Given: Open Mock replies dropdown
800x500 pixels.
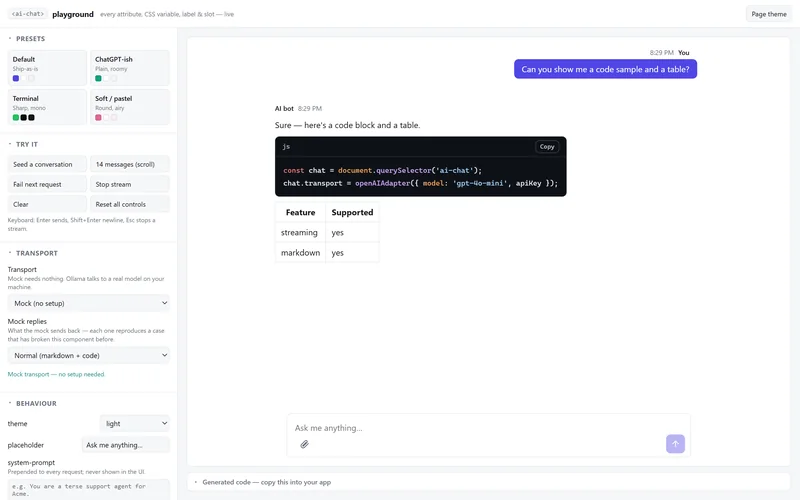Looking at the screenshot, I should 89,356.
